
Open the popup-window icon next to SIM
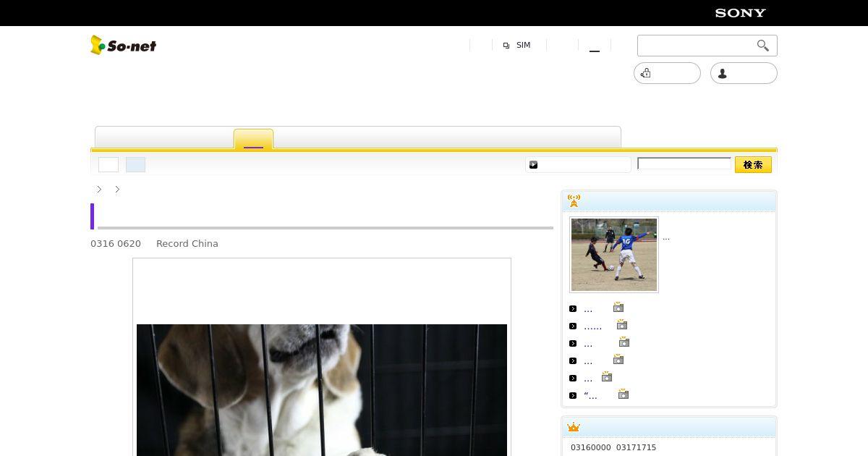click(x=506, y=46)
